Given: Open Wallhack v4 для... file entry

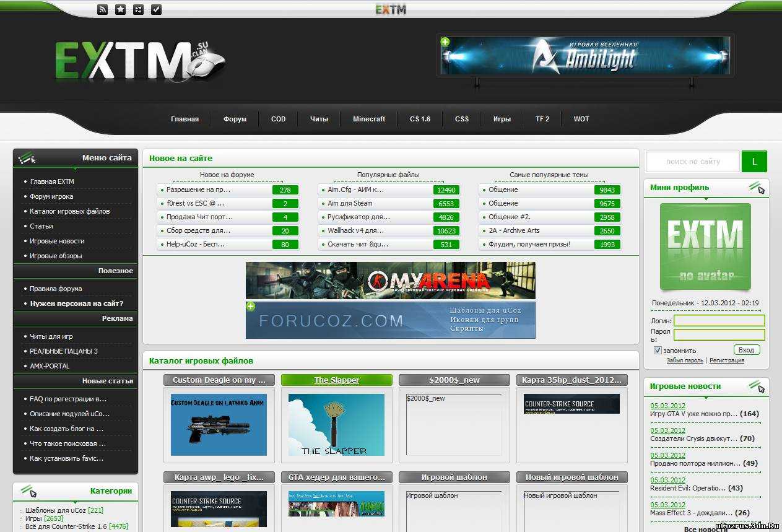Looking at the screenshot, I should point(356,230).
